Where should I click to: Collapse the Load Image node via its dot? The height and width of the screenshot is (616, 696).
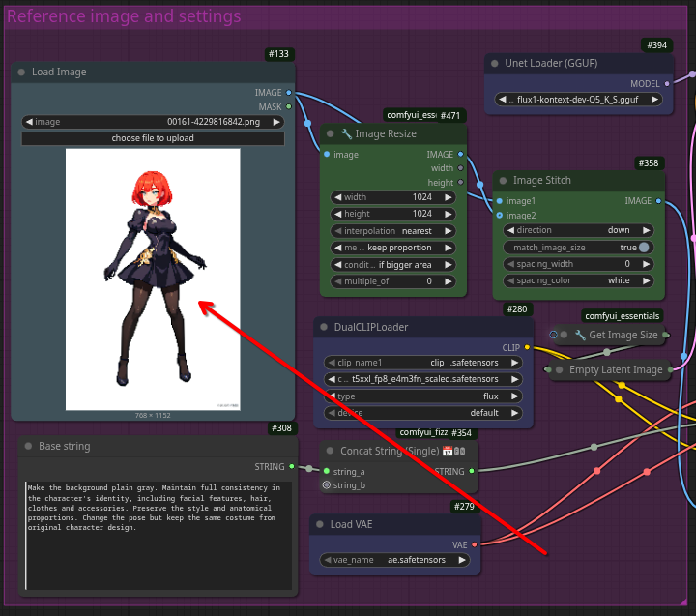click(x=21, y=72)
